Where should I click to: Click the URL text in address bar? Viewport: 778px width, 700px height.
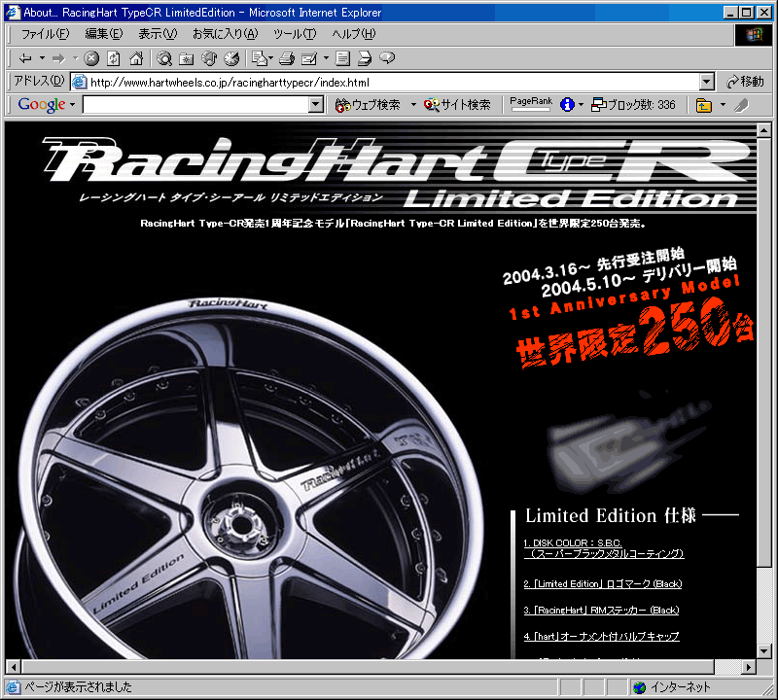(230, 83)
